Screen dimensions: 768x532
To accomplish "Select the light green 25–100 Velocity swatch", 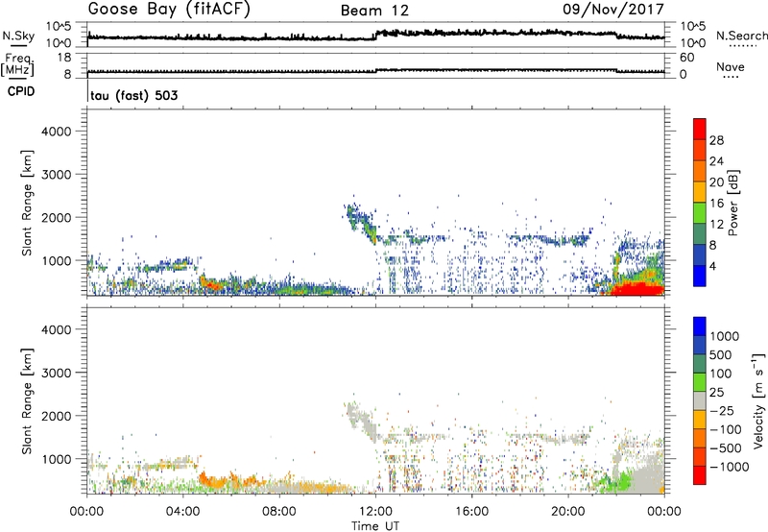I will click(x=700, y=382).
